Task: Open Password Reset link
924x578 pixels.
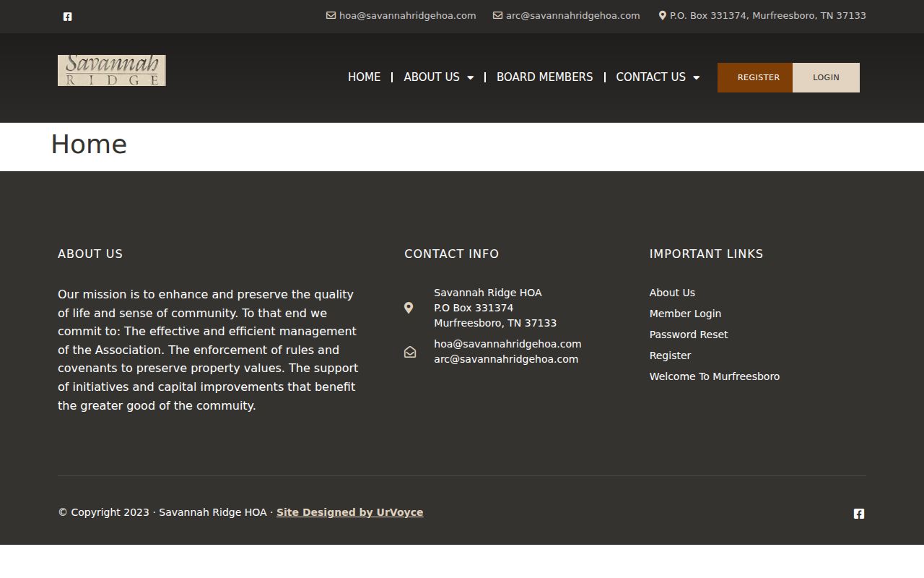Action: [689, 335]
